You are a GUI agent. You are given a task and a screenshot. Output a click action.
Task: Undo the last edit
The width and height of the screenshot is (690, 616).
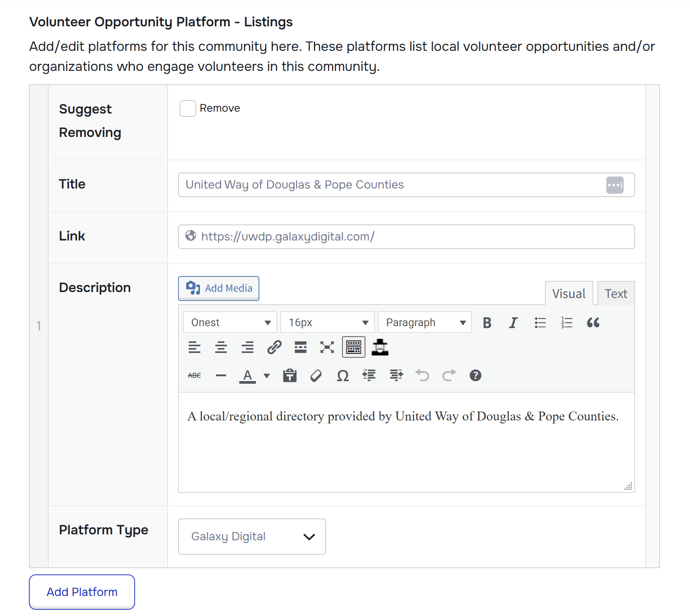point(422,376)
